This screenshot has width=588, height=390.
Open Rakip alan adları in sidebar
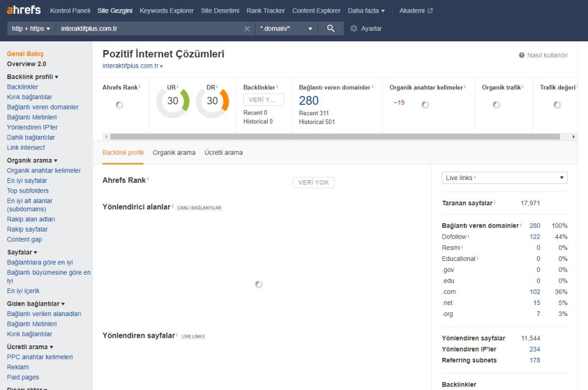coord(31,219)
